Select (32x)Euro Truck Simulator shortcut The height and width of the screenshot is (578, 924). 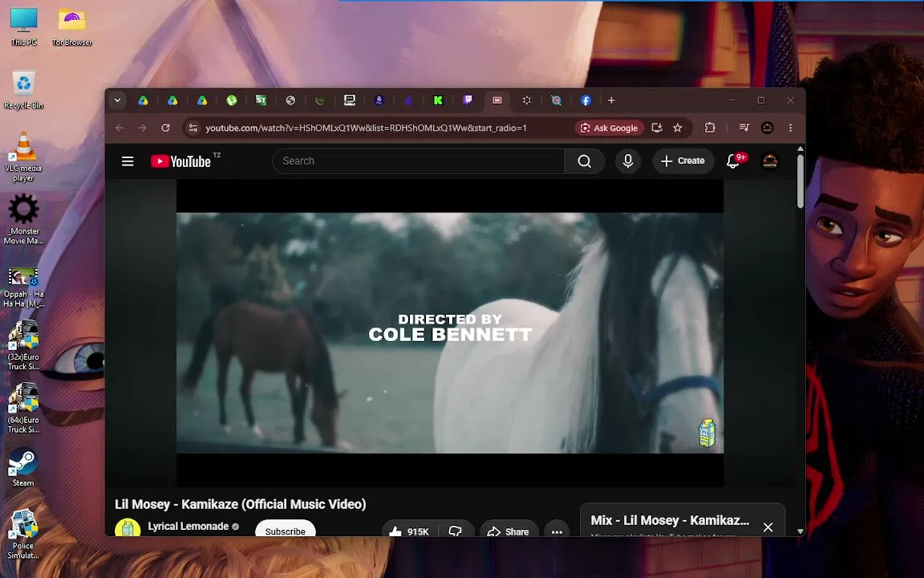click(x=23, y=346)
